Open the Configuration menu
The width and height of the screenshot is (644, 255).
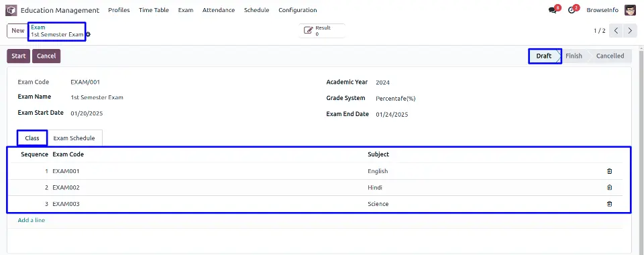pyautogui.click(x=298, y=10)
